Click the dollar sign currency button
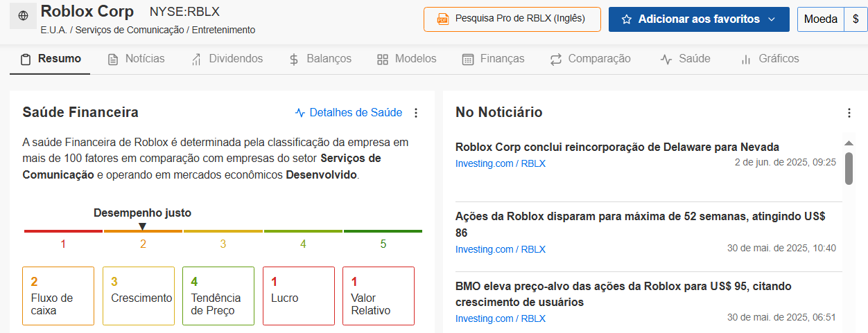The height and width of the screenshot is (333, 868). [x=855, y=19]
